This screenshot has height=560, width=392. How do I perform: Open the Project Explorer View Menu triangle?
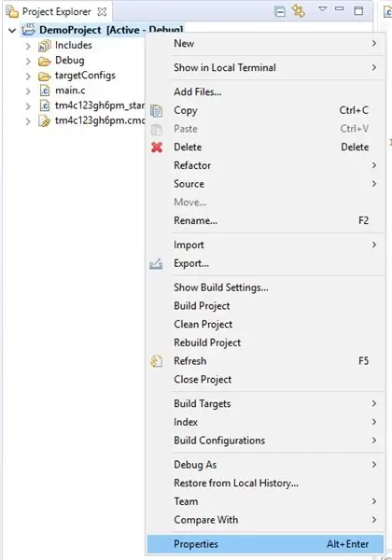(322, 8)
